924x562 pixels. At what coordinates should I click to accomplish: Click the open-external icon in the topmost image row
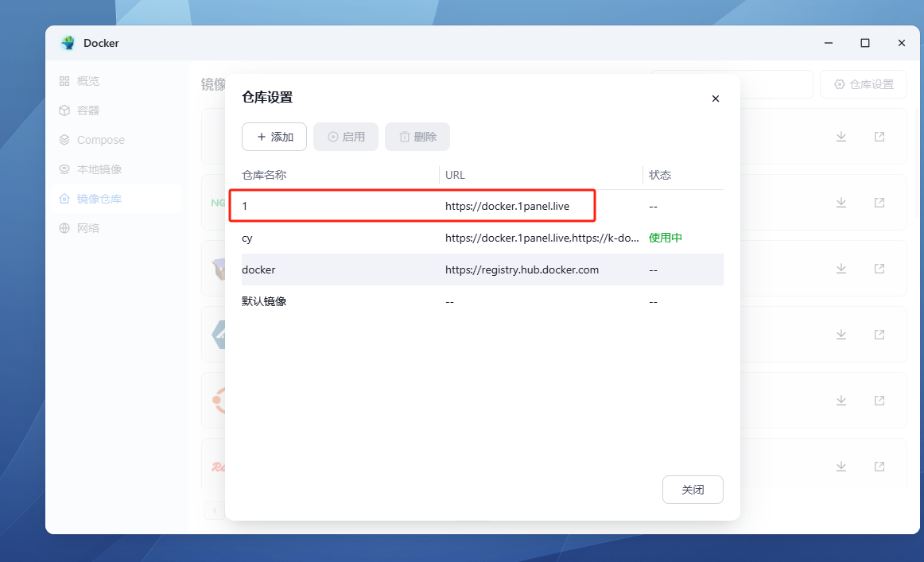coord(879,137)
